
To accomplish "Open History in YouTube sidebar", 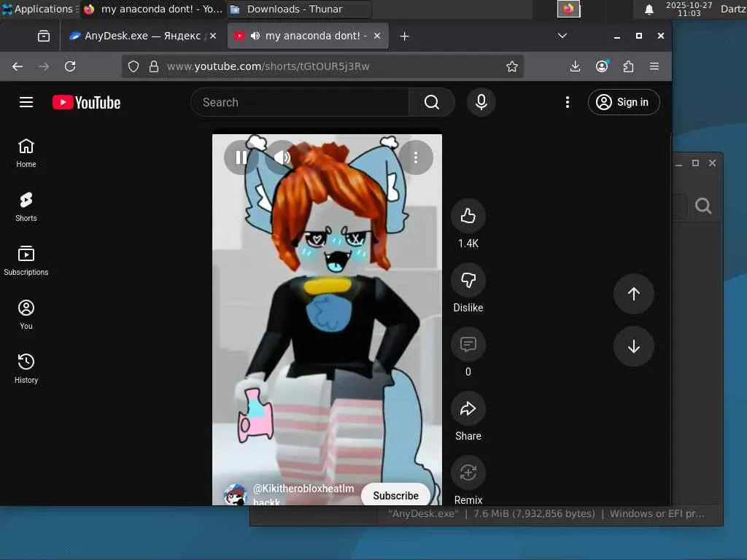I will click(x=26, y=368).
